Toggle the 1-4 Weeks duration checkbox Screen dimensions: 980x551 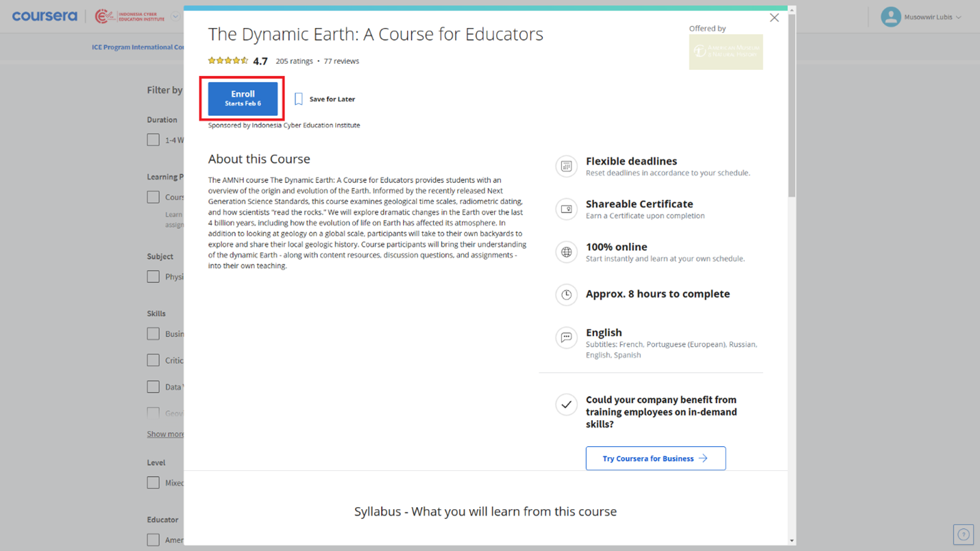[x=154, y=140]
